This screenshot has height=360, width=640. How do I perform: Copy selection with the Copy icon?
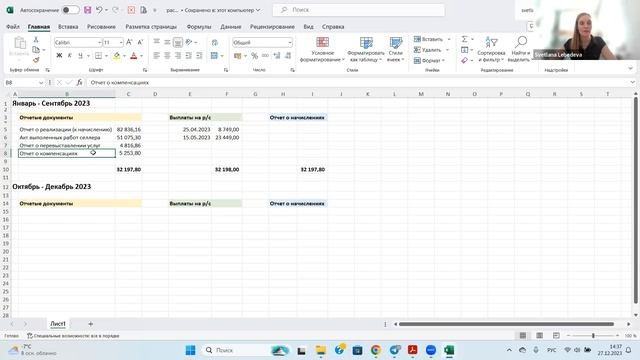(36, 50)
